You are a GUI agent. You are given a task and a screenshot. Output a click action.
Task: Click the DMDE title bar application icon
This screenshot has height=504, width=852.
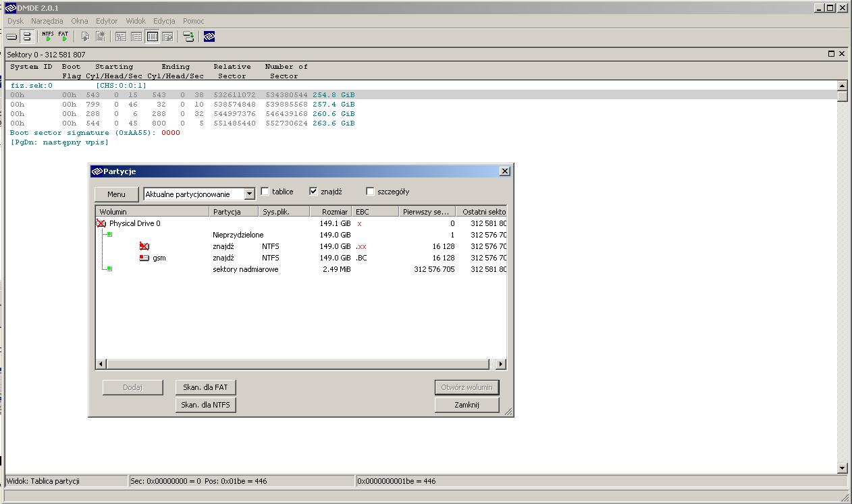[10, 8]
